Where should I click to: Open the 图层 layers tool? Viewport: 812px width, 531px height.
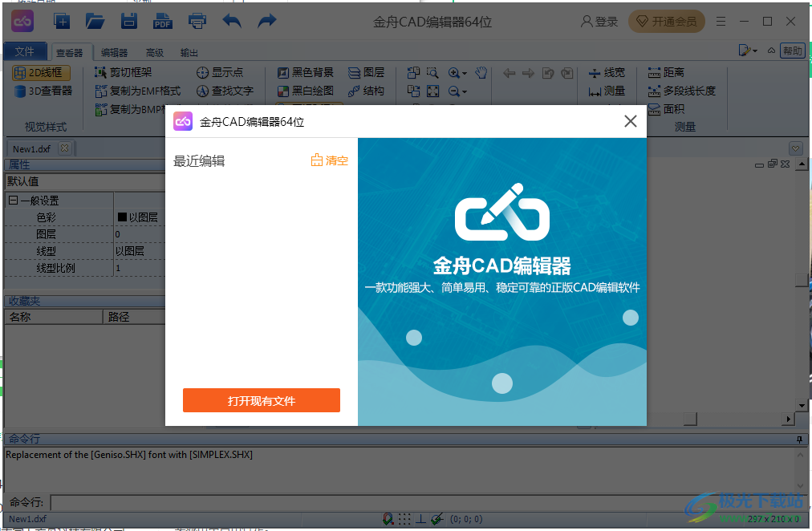point(366,72)
